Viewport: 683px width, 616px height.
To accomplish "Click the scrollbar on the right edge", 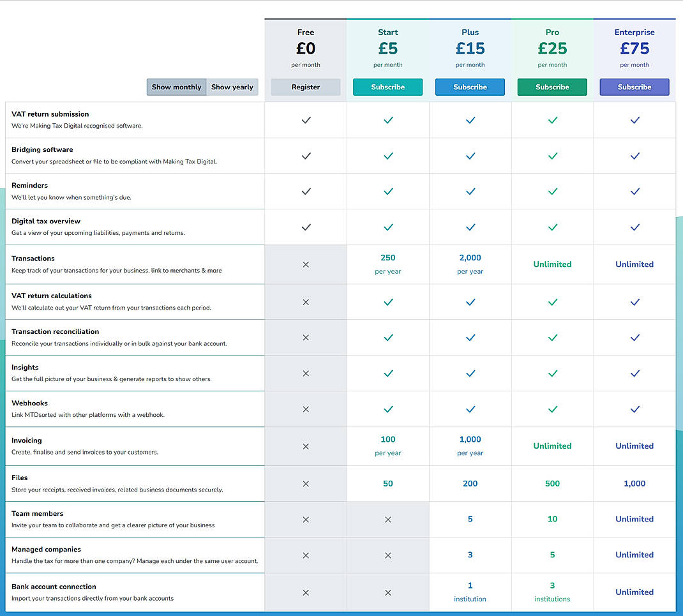I will click(679, 319).
